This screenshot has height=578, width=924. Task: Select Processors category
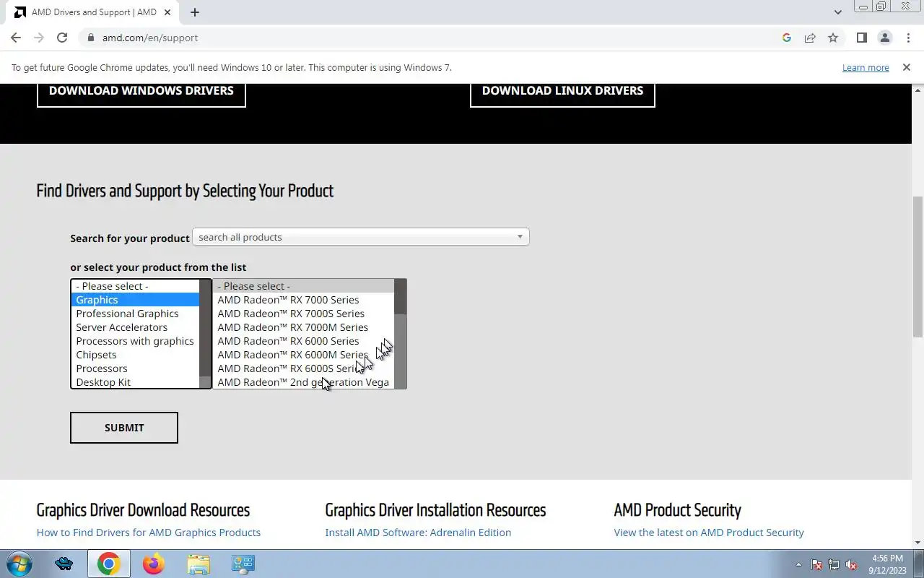(x=135, y=368)
